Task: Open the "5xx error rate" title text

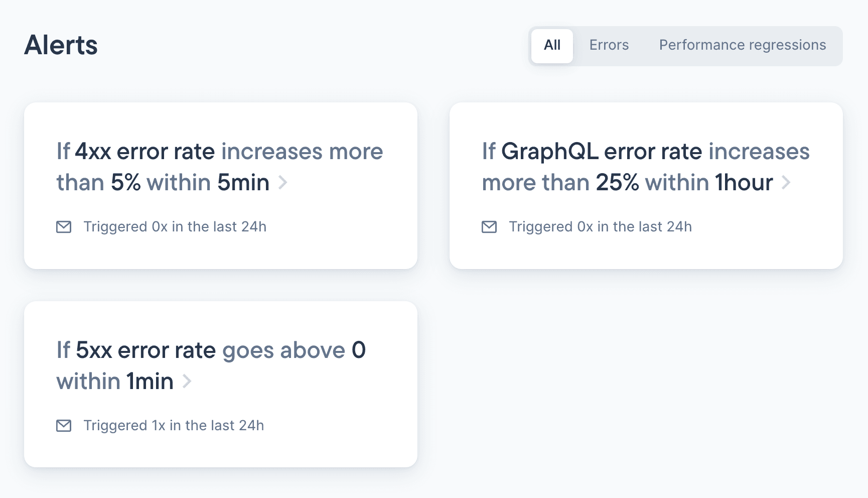Action: (146, 350)
